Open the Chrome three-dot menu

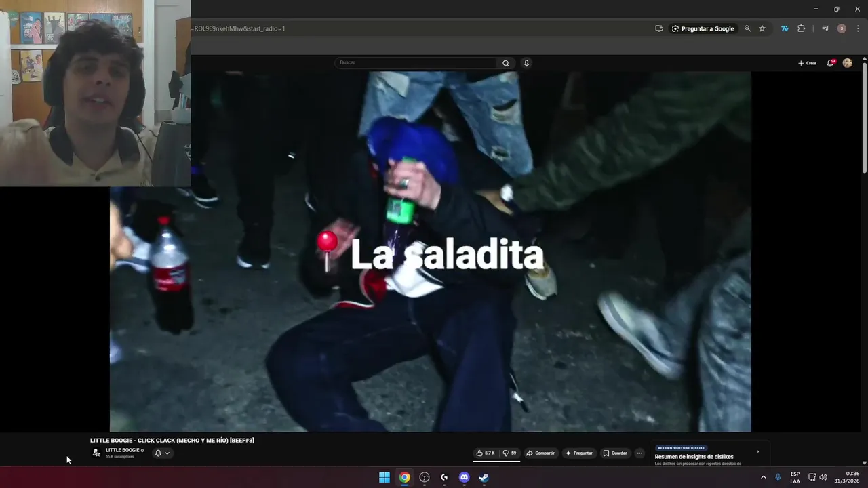(858, 28)
